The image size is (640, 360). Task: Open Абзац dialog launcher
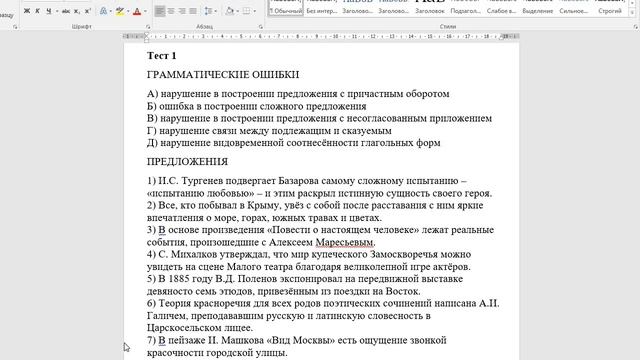click(260, 27)
